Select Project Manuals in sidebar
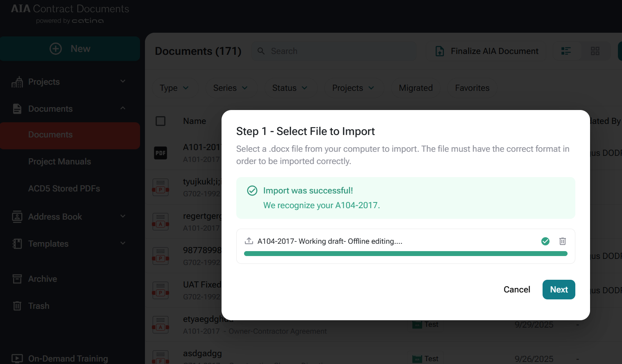Image resolution: width=622 pixels, height=364 pixels. [x=59, y=162]
